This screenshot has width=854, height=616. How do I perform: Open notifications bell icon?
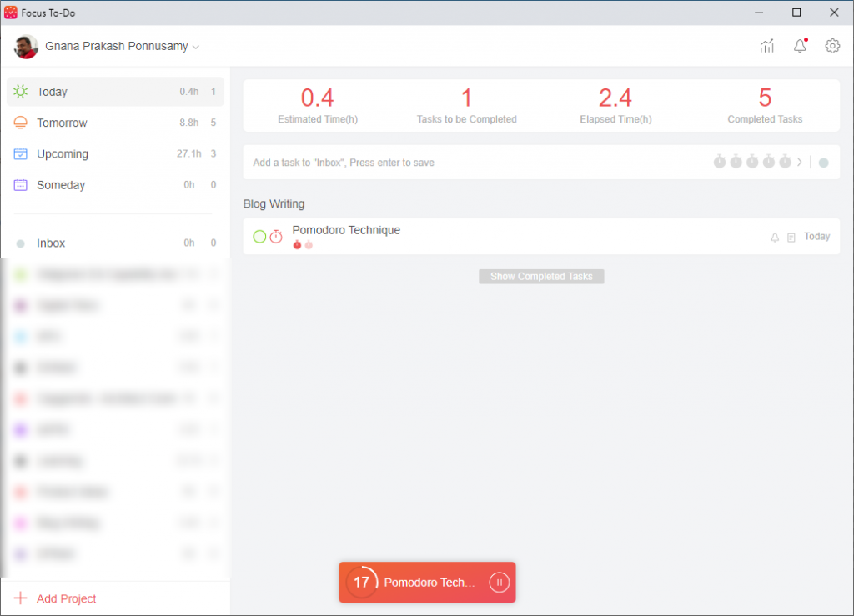click(x=800, y=46)
